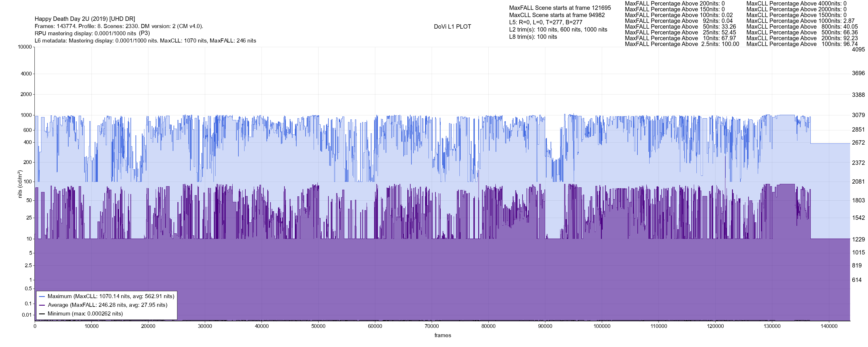Click the black Minimum legend line marker

pos(42,314)
